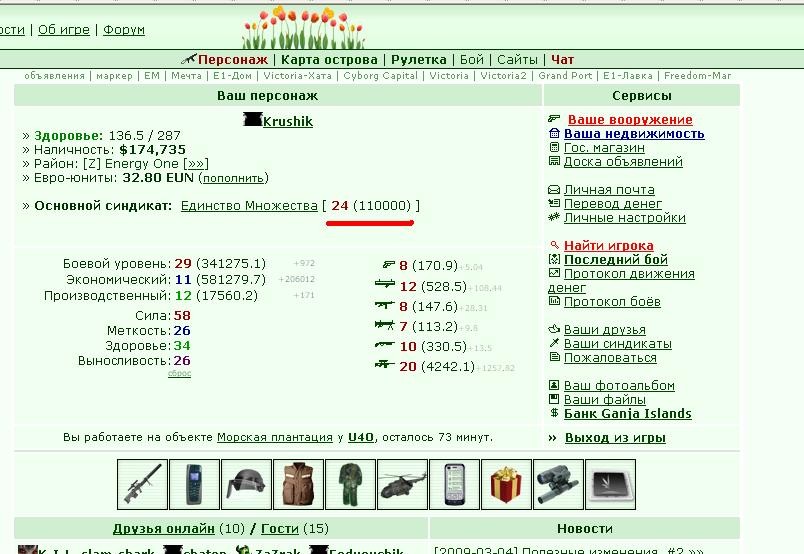The height and width of the screenshot is (554, 804).
Task: Open the dark tablet with leaf item
Action: point(610,485)
